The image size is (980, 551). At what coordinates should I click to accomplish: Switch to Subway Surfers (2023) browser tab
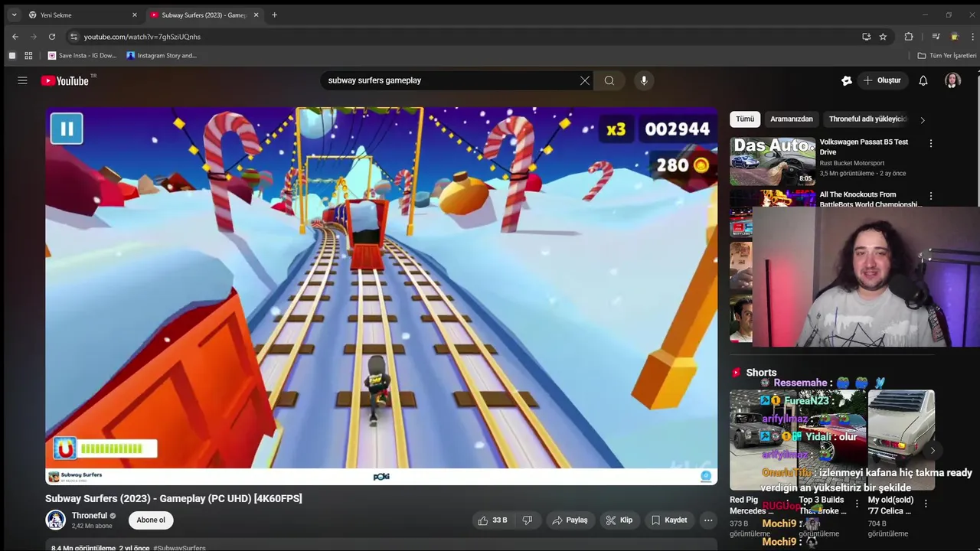click(204, 15)
